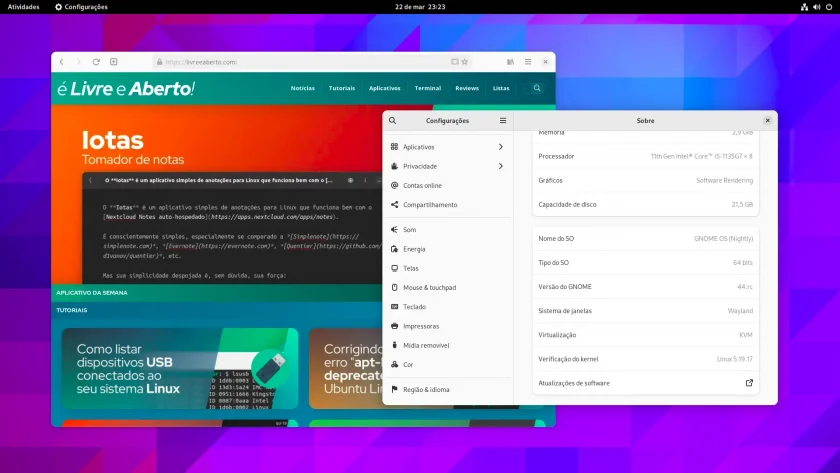Open the Reviews site menu
The image size is (840, 473).
[467, 88]
